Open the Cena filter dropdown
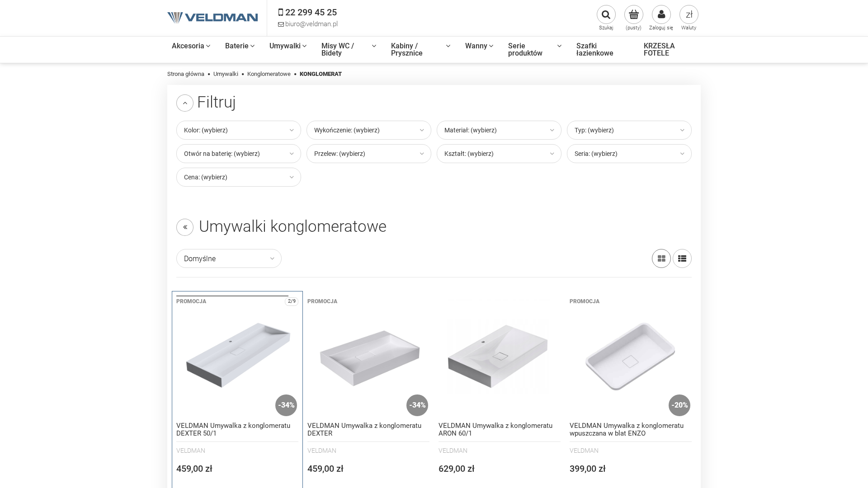 [239, 177]
